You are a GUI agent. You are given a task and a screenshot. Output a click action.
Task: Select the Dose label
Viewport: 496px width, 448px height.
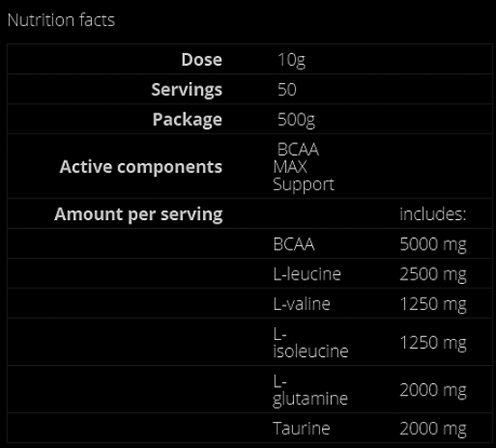[x=201, y=59]
